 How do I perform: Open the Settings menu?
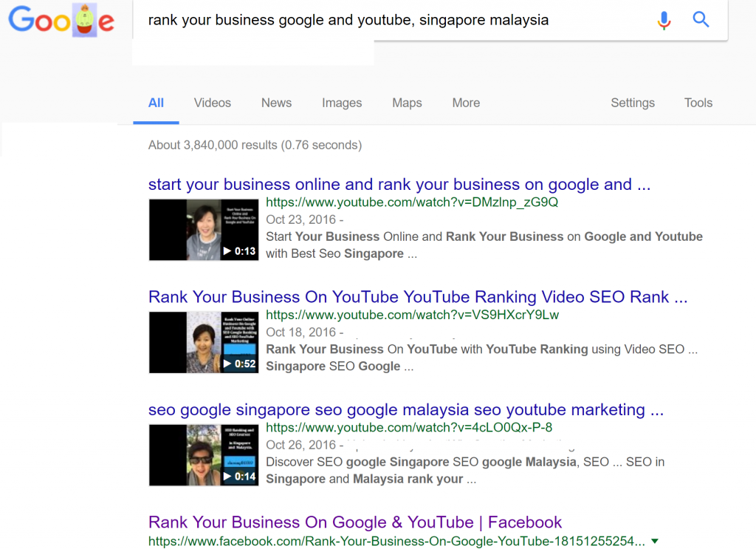pyautogui.click(x=633, y=103)
